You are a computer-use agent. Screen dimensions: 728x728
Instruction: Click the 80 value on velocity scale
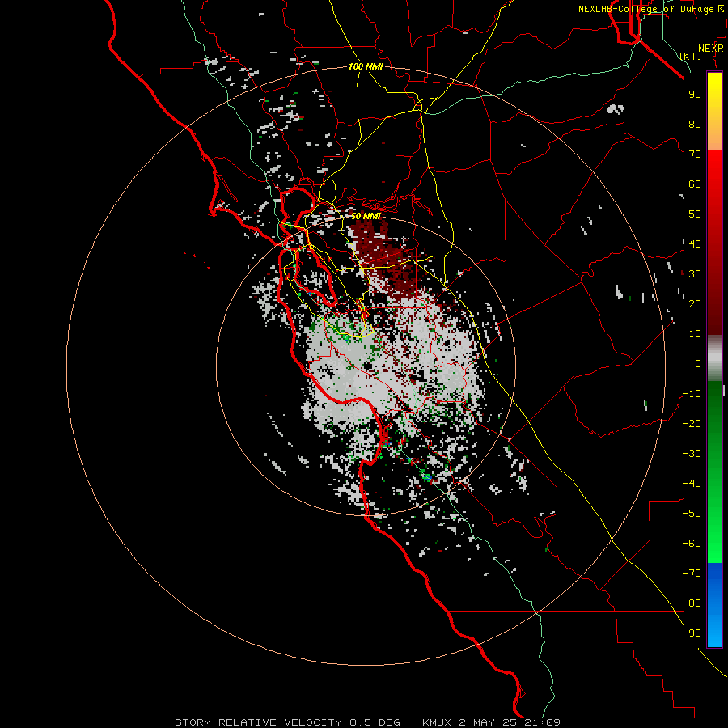pos(695,124)
